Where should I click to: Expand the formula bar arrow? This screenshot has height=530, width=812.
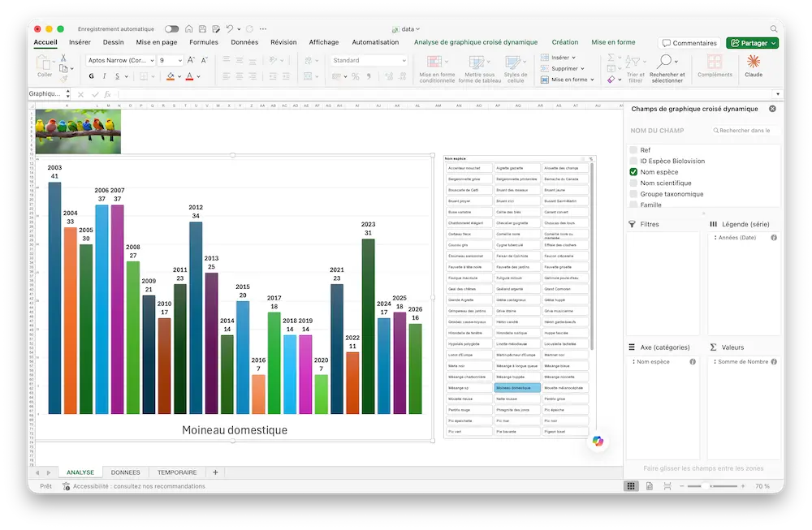coord(777,94)
